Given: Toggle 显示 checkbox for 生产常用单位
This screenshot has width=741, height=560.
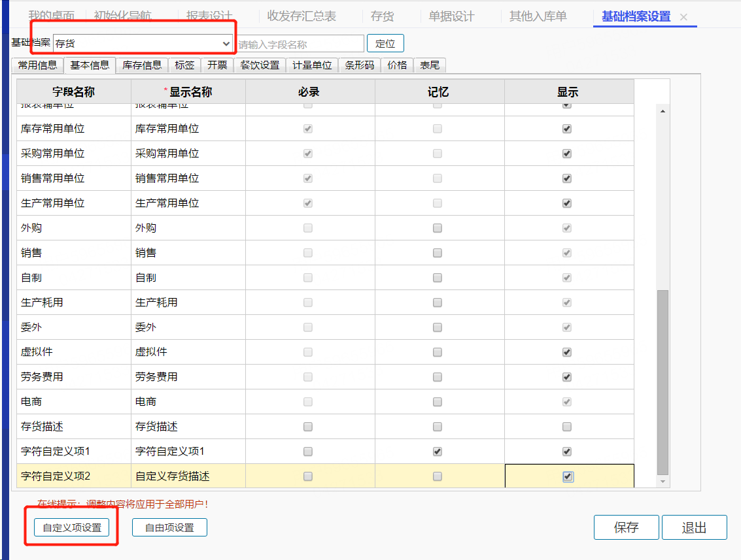Looking at the screenshot, I should point(567,203).
